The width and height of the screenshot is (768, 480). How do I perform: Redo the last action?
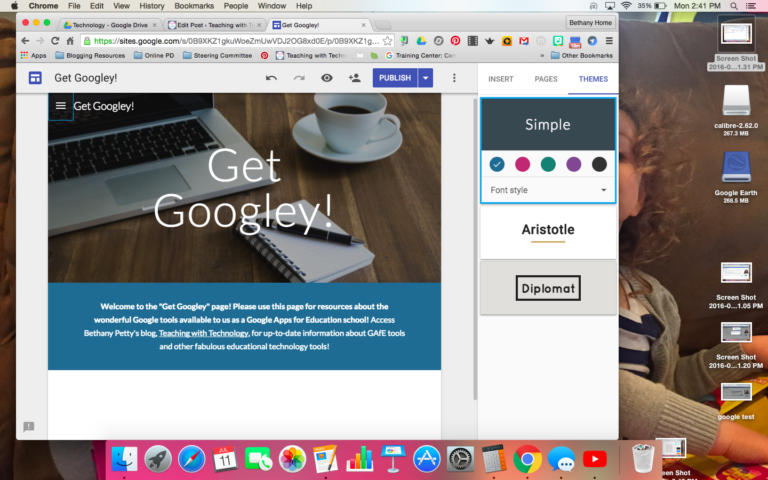(x=299, y=78)
